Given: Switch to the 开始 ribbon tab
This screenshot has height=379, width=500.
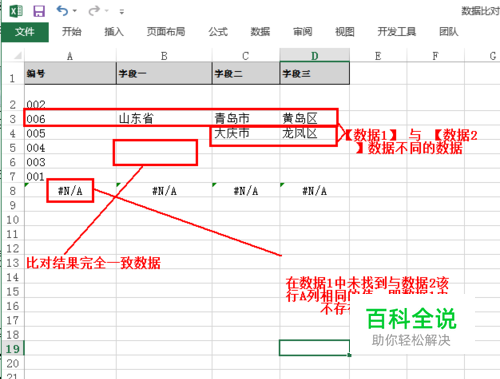Looking at the screenshot, I should (71, 32).
